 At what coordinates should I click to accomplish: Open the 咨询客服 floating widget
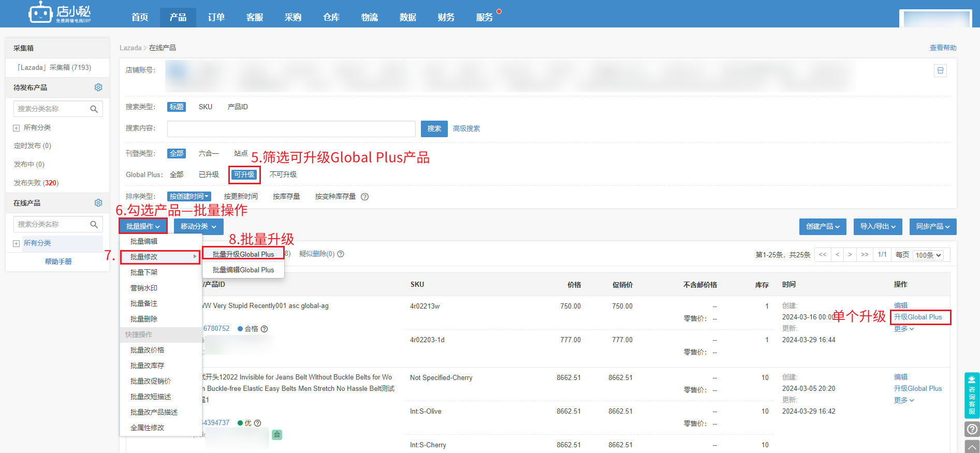tap(972, 395)
